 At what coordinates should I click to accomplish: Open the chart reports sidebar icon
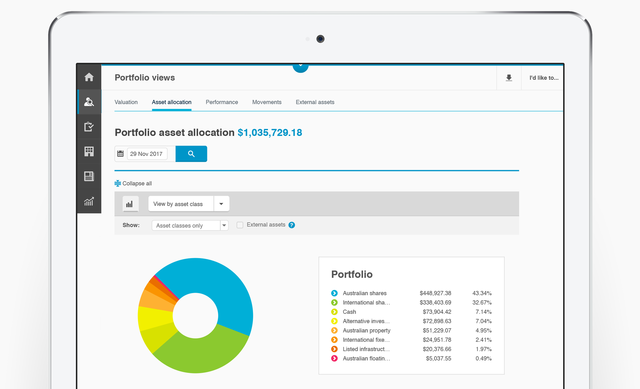click(x=89, y=201)
